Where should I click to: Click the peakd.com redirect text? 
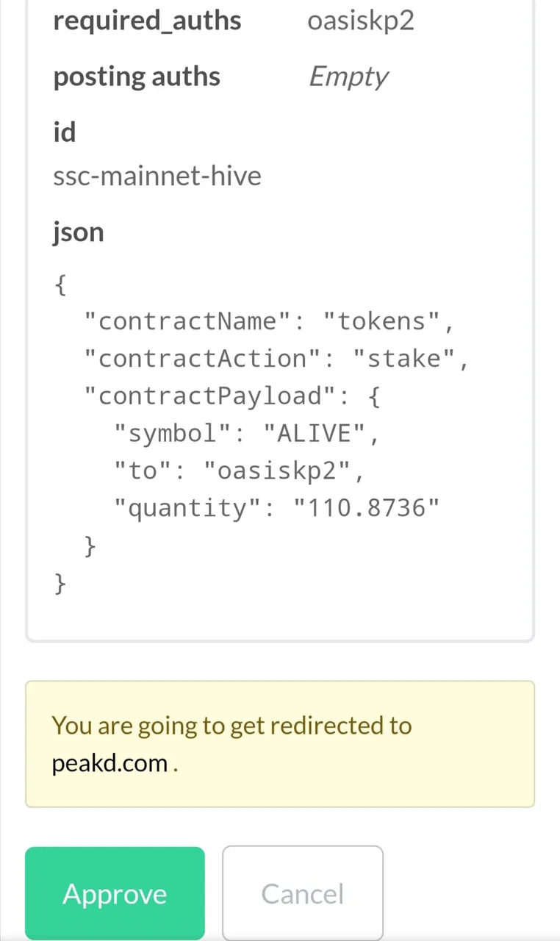(110, 763)
